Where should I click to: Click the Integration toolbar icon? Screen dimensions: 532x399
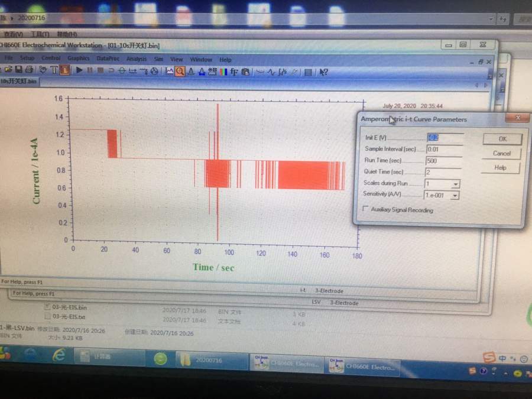point(283,72)
